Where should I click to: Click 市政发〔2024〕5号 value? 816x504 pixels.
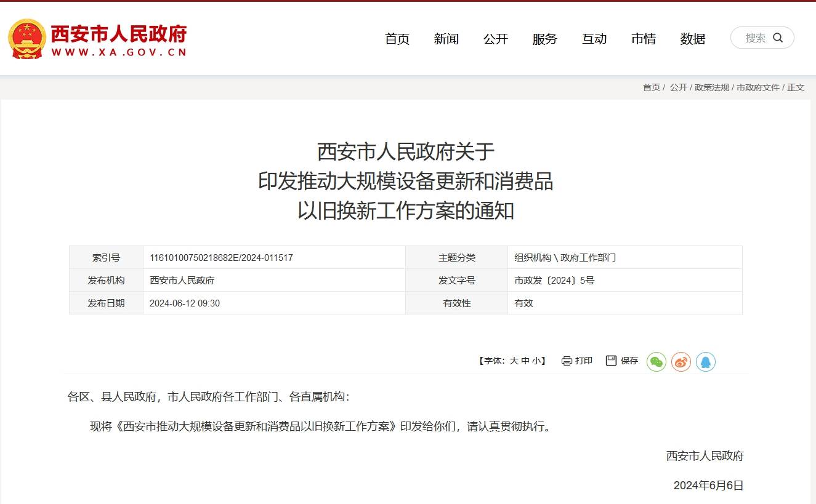coord(554,281)
